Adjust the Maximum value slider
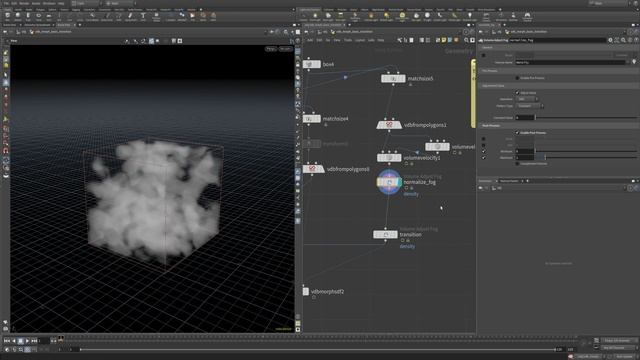Viewport: 640px width, 360px height. (586, 157)
